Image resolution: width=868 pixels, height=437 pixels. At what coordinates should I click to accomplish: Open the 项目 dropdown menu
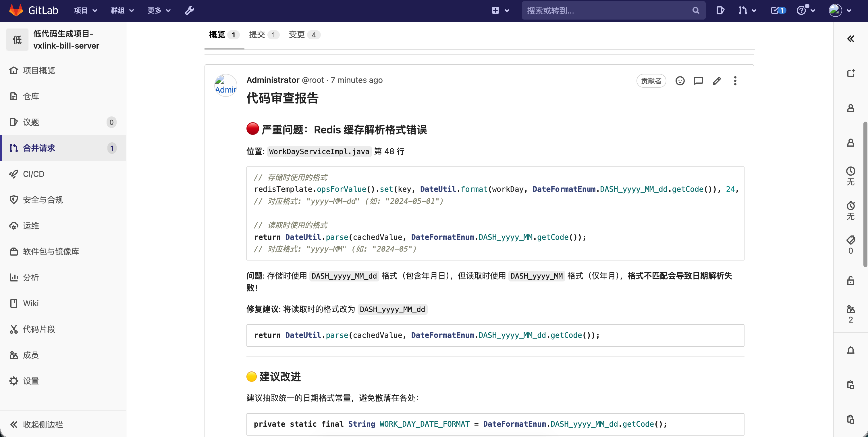[86, 10]
